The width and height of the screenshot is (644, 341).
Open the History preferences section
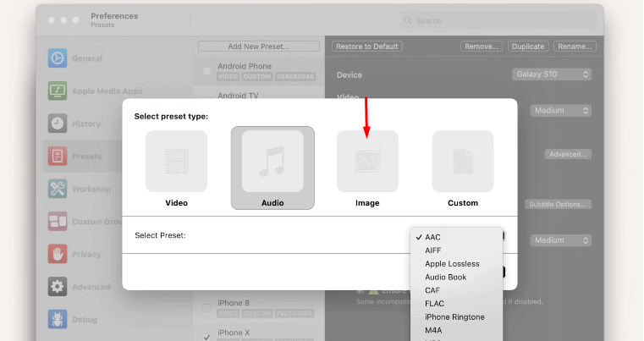click(x=85, y=124)
